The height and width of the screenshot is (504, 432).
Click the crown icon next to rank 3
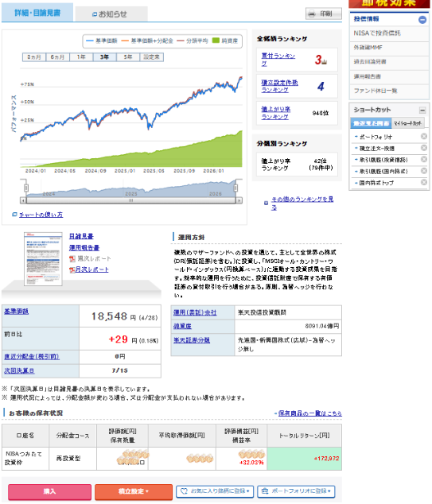point(325,61)
